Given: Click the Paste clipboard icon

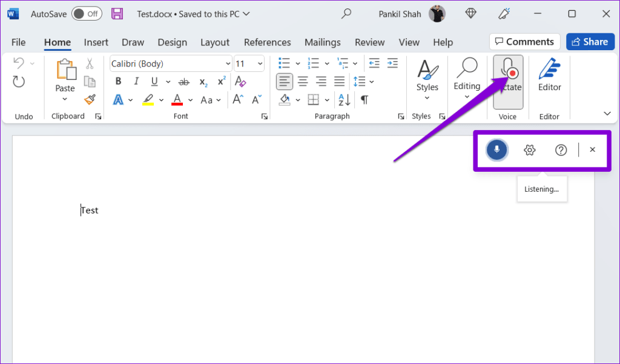Looking at the screenshot, I should (x=65, y=70).
